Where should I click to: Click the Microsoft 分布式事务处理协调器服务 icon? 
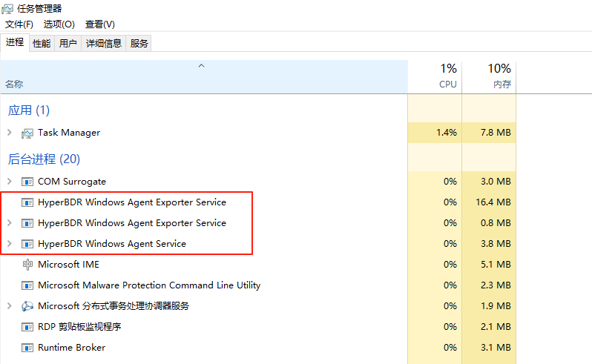coord(27,306)
